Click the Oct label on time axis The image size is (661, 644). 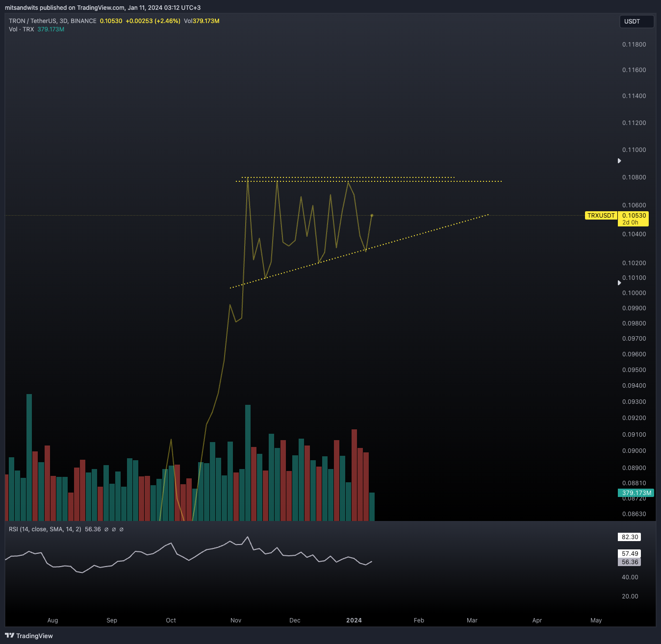pyautogui.click(x=171, y=620)
